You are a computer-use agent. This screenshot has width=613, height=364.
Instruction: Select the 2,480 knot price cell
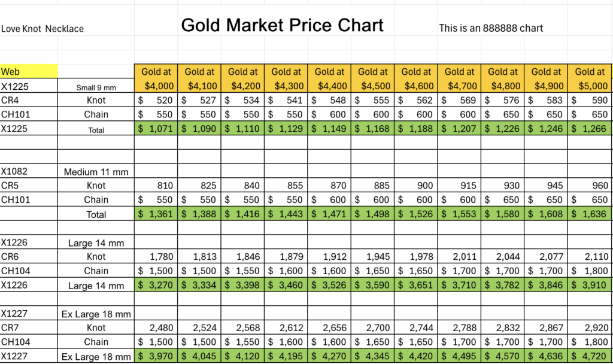pos(156,327)
